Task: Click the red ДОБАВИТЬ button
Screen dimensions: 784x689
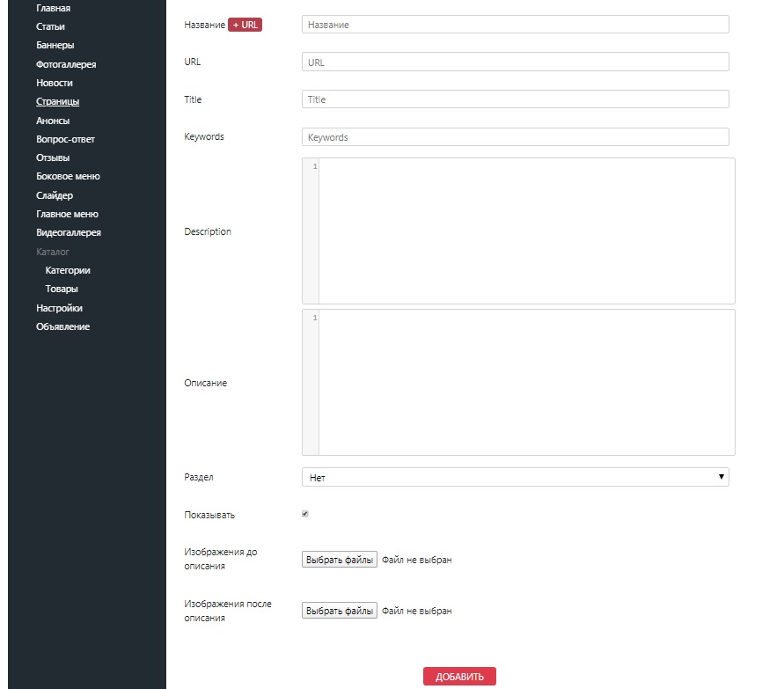Action: coord(459,677)
